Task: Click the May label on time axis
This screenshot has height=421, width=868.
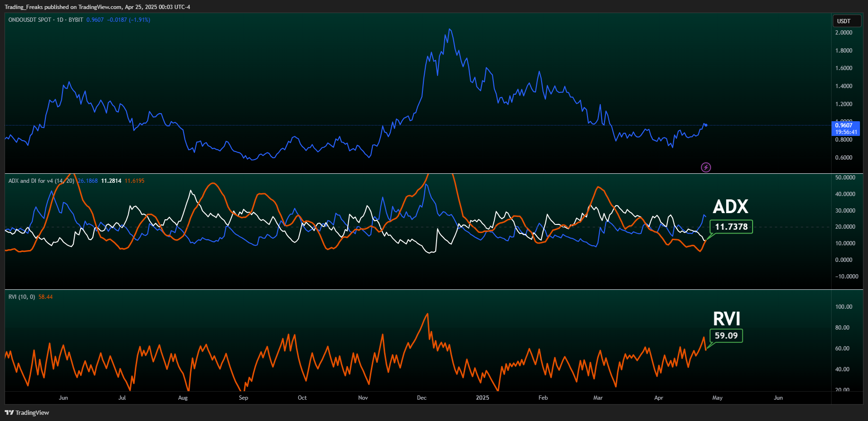Action: (717, 398)
